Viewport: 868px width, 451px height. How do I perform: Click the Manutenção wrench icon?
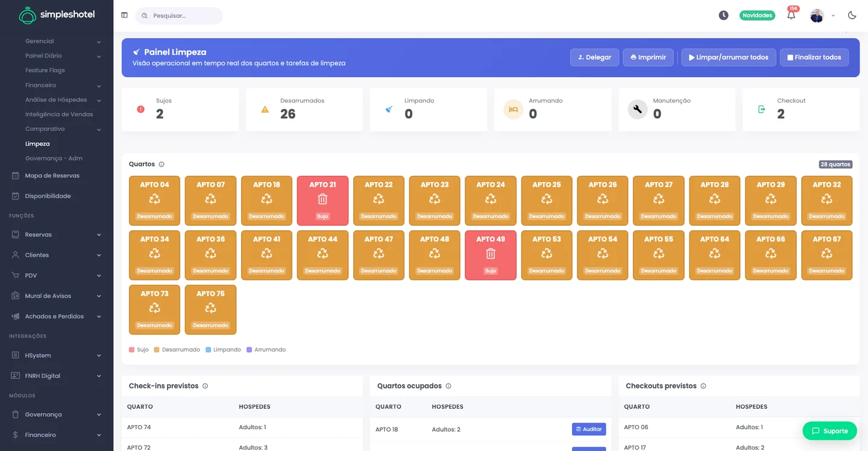tap(638, 109)
